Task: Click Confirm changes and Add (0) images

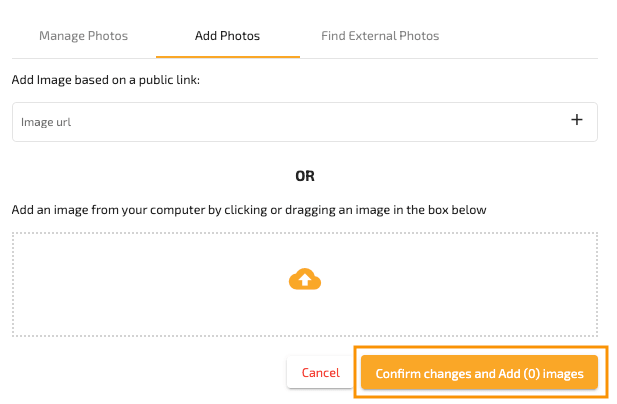Action: [479, 373]
